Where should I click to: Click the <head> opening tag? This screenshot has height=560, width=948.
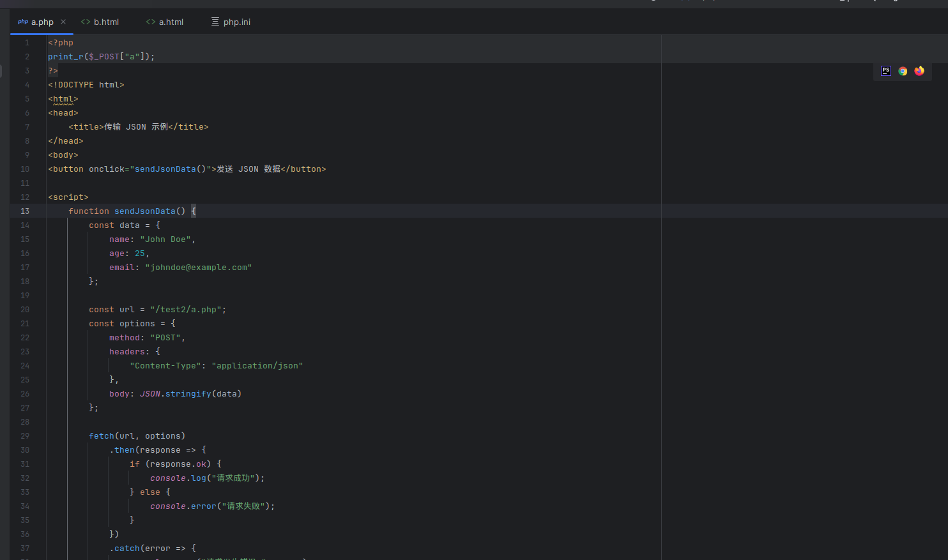pos(63,113)
